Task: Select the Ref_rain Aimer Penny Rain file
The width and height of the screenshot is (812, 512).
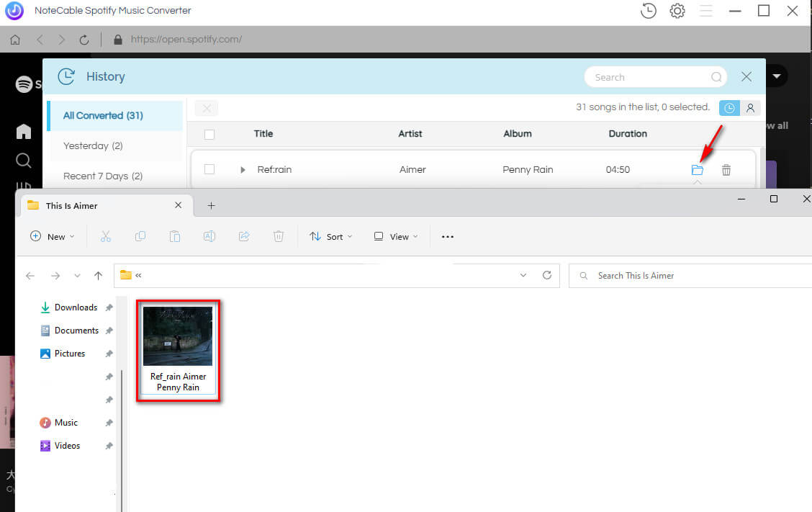Action: pos(178,350)
